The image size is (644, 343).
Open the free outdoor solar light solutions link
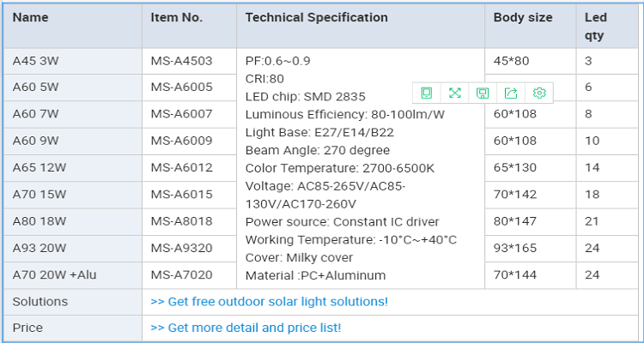click(x=269, y=302)
